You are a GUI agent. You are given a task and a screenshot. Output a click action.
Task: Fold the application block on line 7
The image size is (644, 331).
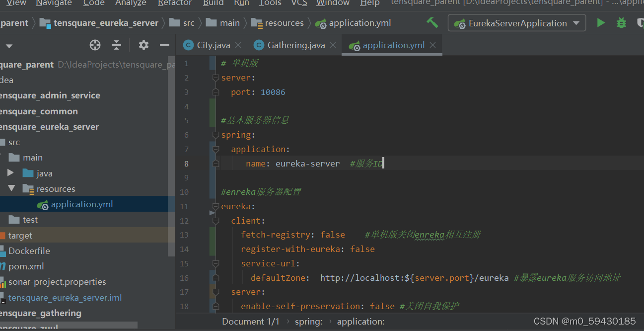[x=215, y=149]
